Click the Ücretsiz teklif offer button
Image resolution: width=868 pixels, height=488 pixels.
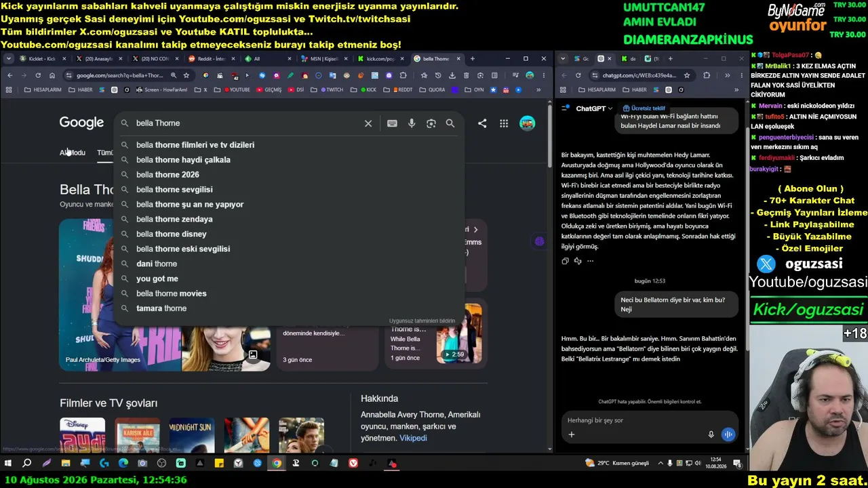tap(644, 108)
